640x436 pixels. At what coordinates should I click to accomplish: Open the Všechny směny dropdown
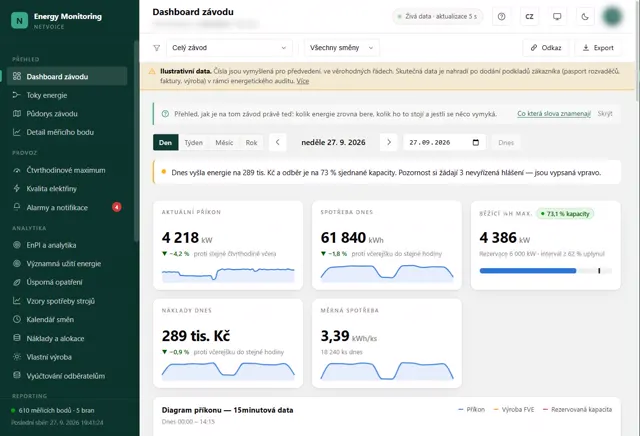pos(341,48)
